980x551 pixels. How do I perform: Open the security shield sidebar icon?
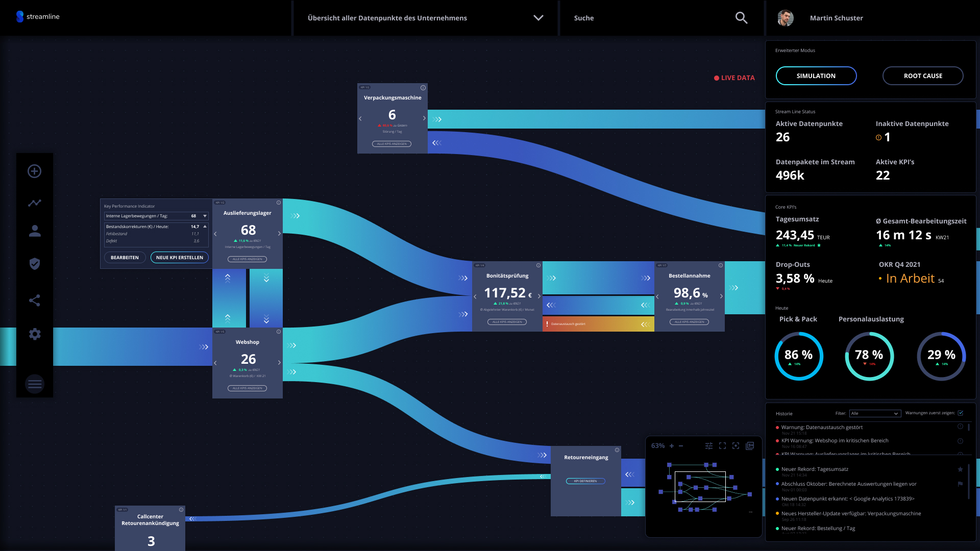click(x=35, y=264)
